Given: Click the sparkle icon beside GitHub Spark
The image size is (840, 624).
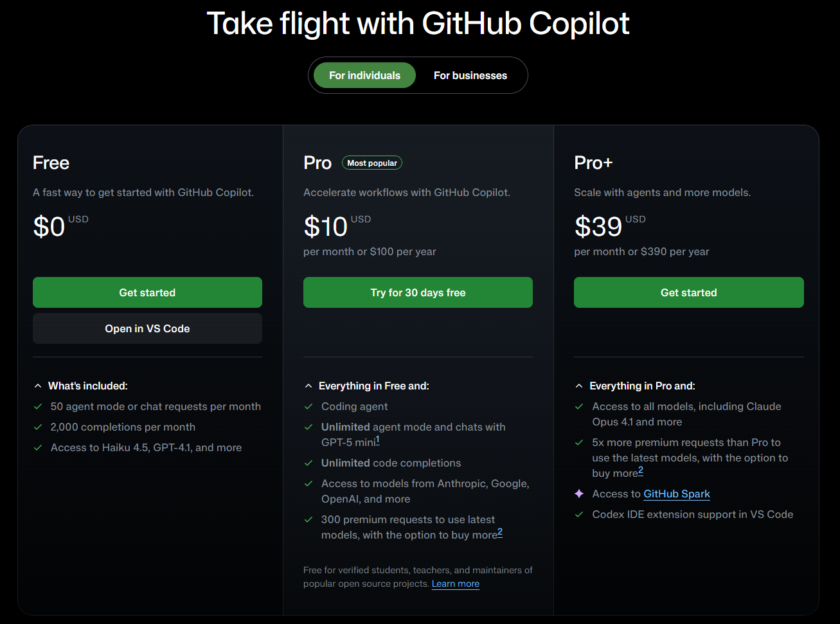Looking at the screenshot, I should (x=579, y=494).
